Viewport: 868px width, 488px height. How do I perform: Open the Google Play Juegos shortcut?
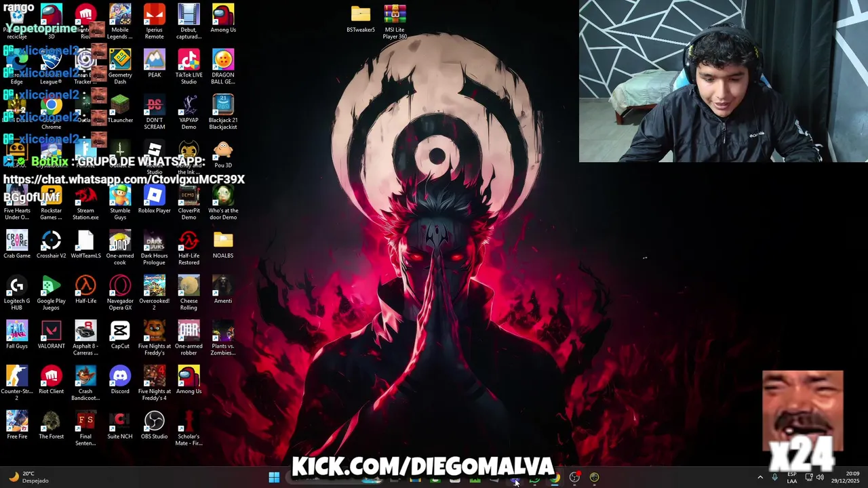(52, 293)
